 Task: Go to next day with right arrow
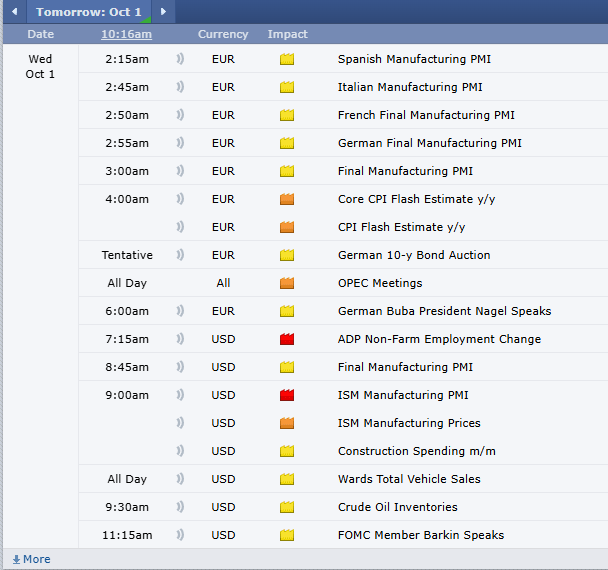tap(164, 12)
